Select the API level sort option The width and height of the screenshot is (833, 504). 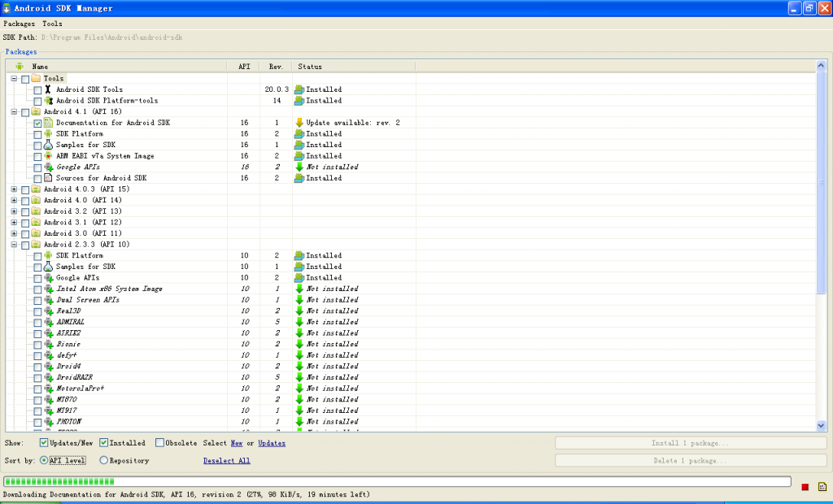pos(44,460)
